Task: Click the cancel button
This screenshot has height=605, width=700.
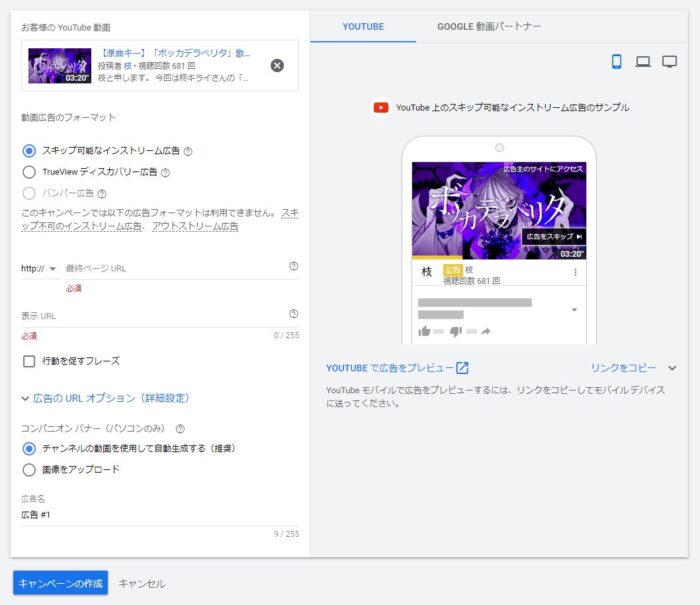Action: [x=142, y=584]
